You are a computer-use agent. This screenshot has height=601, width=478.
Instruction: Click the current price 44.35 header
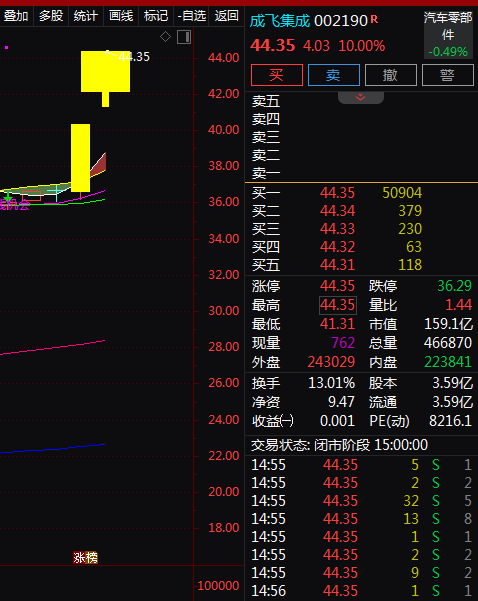coord(273,46)
